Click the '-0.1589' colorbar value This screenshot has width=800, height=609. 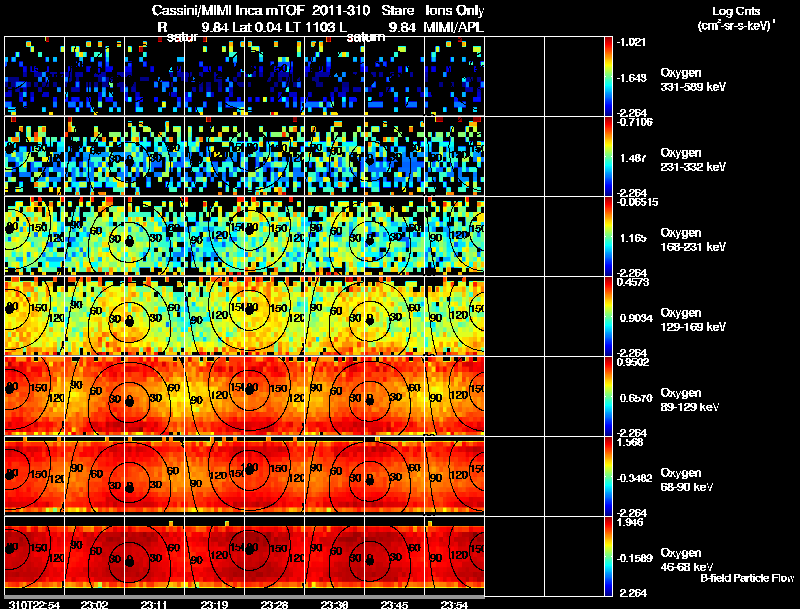coord(635,559)
